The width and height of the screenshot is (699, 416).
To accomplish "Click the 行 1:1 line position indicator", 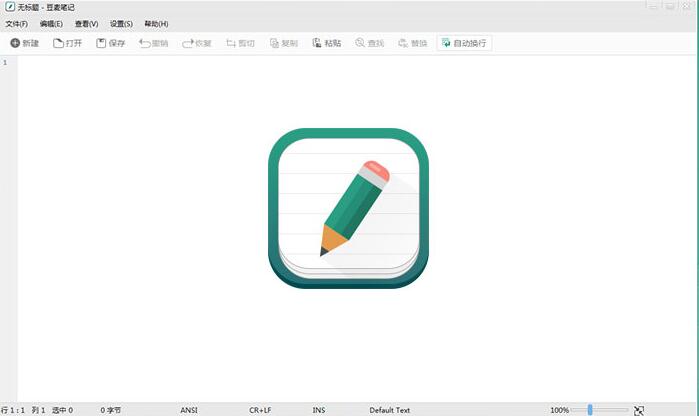I will coord(13,410).
